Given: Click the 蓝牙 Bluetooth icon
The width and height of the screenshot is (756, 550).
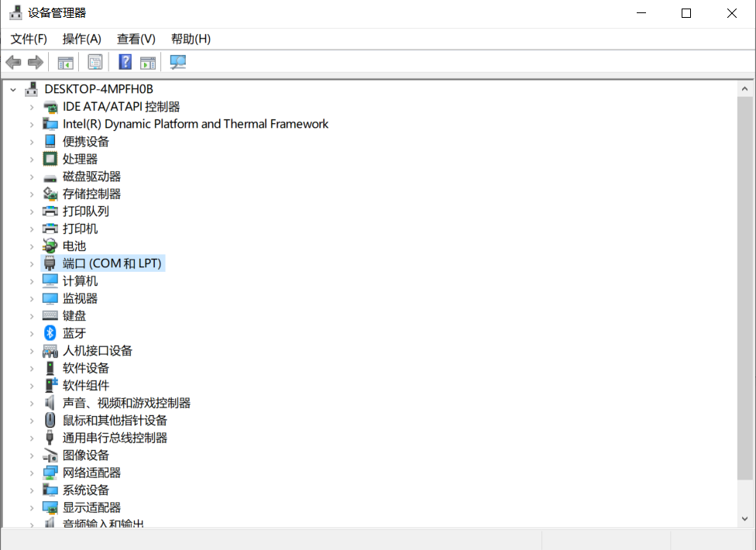Looking at the screenshot, I should (50, 332).
